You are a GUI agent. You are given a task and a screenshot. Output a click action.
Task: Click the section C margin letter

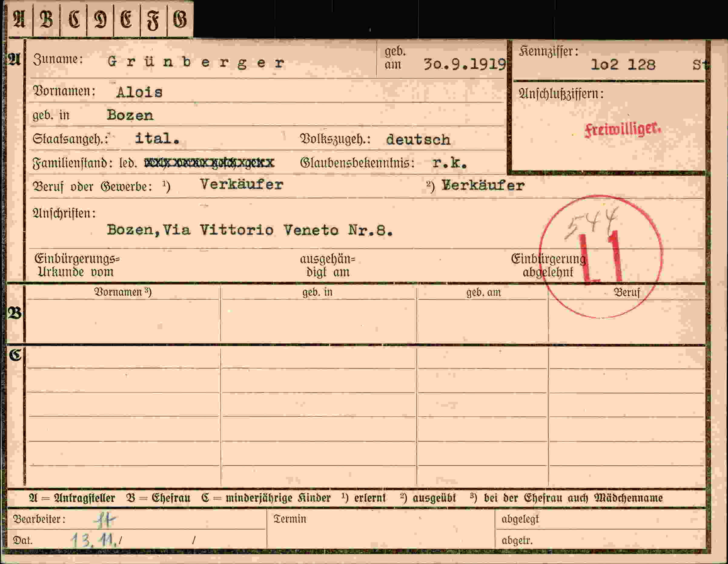(15, 355)
